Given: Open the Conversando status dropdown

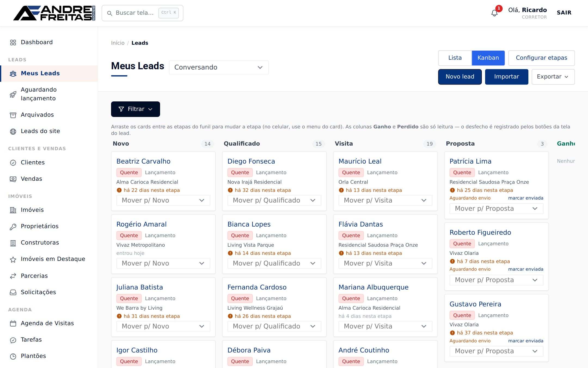Looking at the screenshot, I should (219, 67).
